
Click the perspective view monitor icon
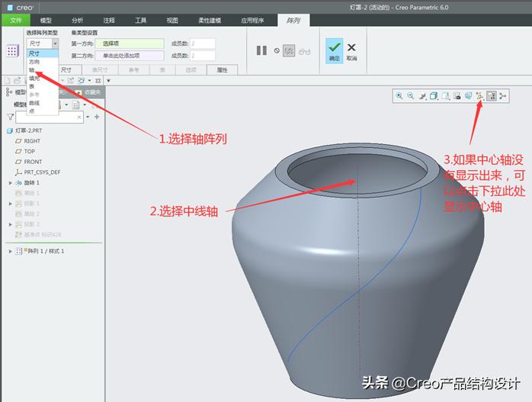tap(468, 96)
